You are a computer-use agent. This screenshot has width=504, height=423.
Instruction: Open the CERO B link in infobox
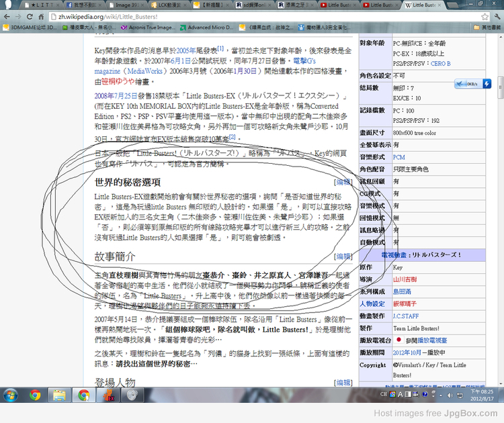coord(440,64)
